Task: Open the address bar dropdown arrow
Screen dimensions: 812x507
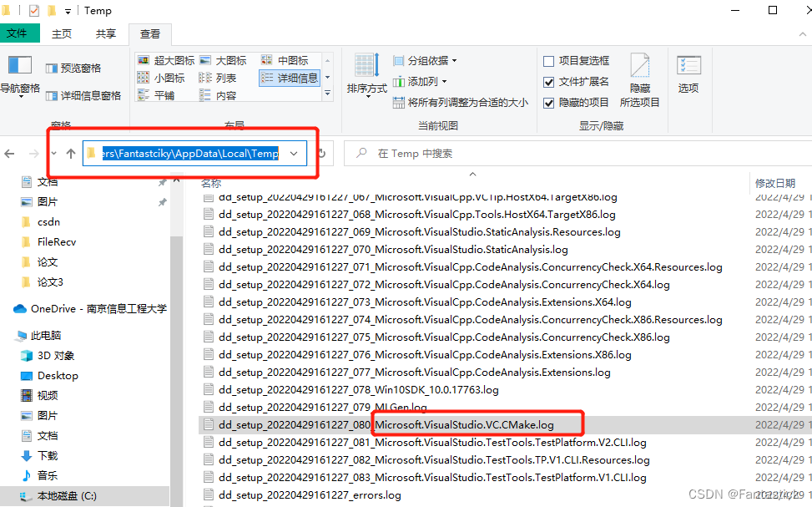Action: click(x=293, y=154)
